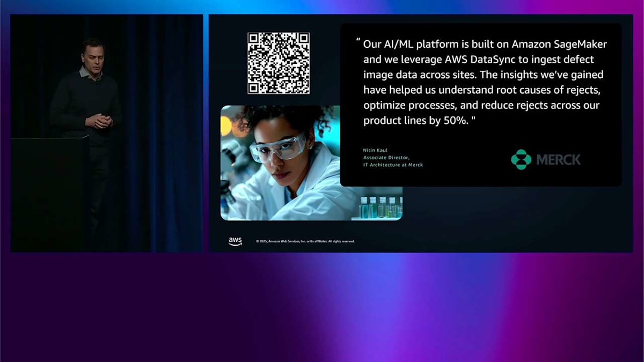Click line starting "image data across sites"
Screen dimensions: 644x362
pyautogui.click(x=483, y=75)
